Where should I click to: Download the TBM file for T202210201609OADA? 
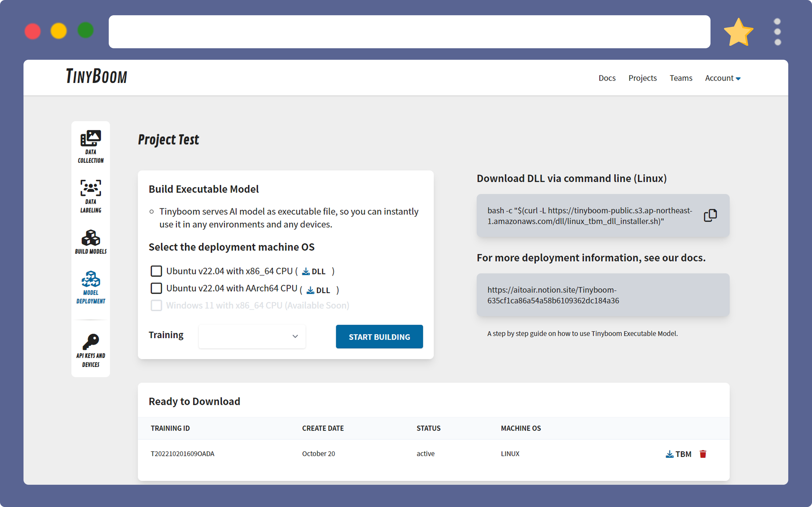coord(678,454)
